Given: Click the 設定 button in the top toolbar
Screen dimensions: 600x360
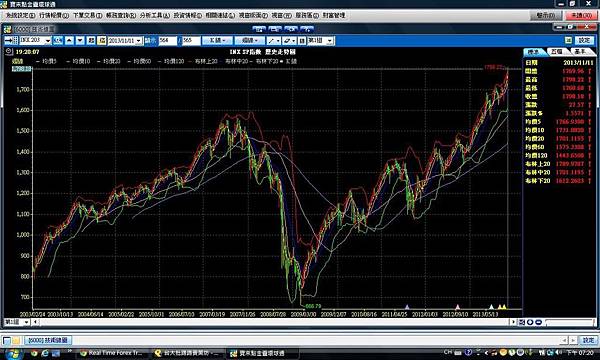Looking at the screenshot, I should click(584, 41).
